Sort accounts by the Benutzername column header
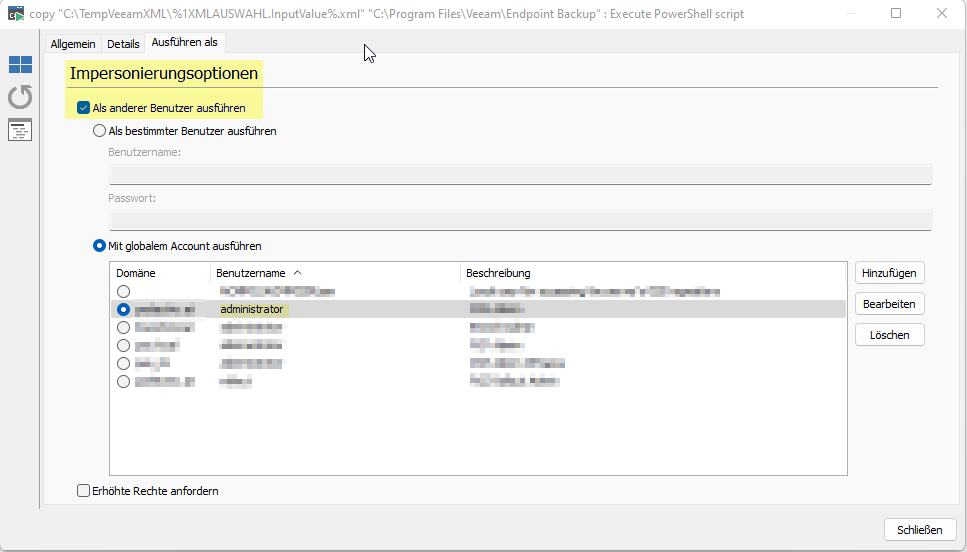967x552 pixels. 250,273
